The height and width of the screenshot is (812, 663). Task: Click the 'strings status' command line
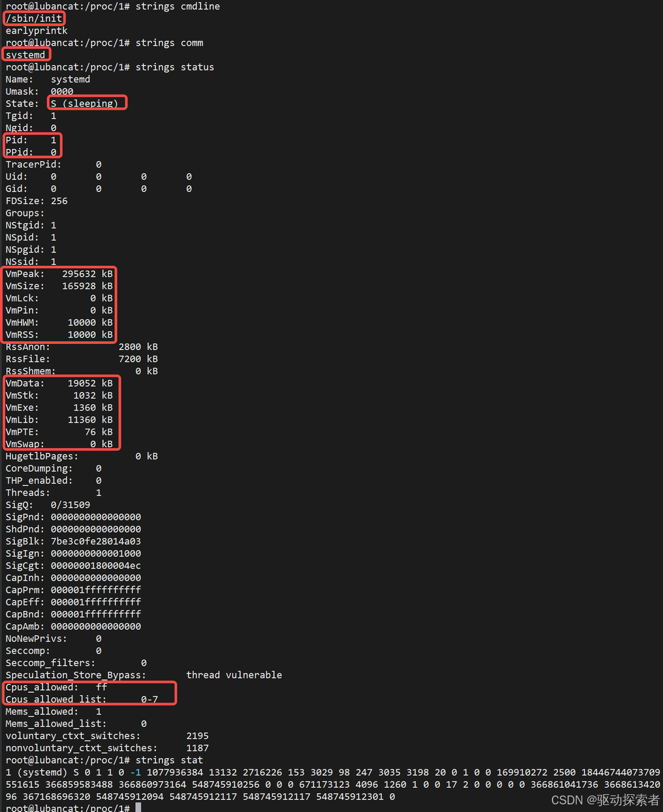pos(110,67)
